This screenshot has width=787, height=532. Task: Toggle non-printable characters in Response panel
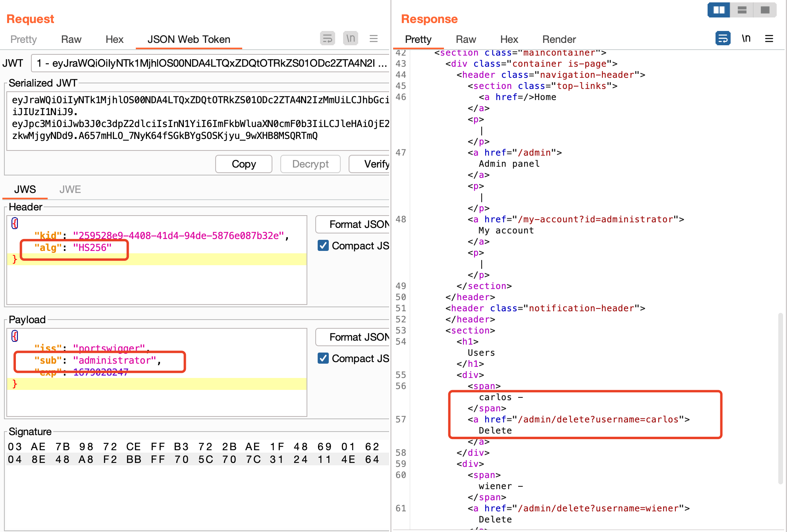[x=746, y=39]
